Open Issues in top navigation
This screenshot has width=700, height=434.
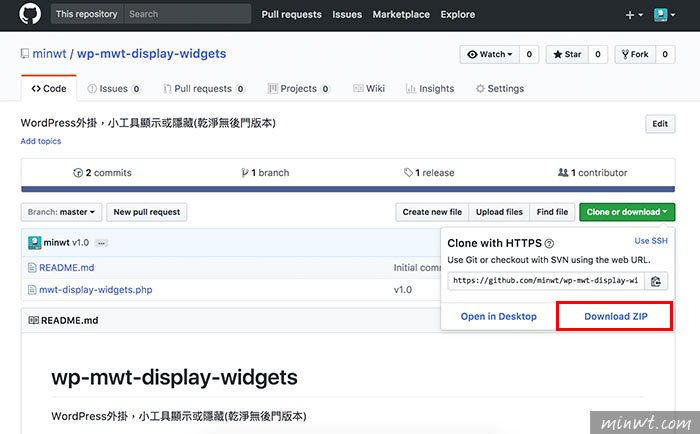click(347, 14)
